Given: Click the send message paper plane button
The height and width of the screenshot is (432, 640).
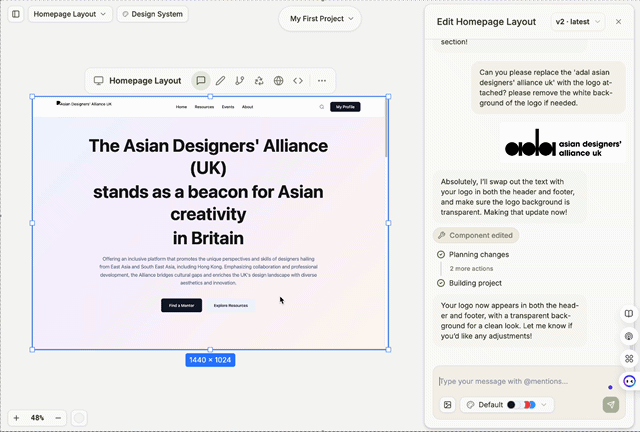Looking at the screenshot, I should pyautogui.click(x=611, y=405).
